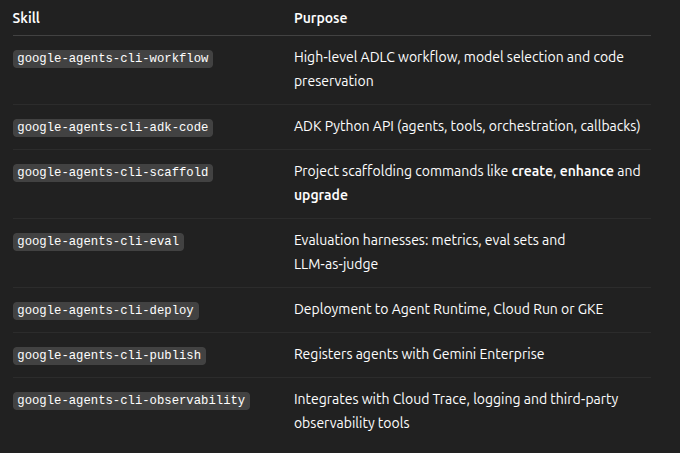The width and height of the screenshot is (680, 453).
Task: Click the Deployment to Agent Runtime description
Action: click(x=448, y=309)
